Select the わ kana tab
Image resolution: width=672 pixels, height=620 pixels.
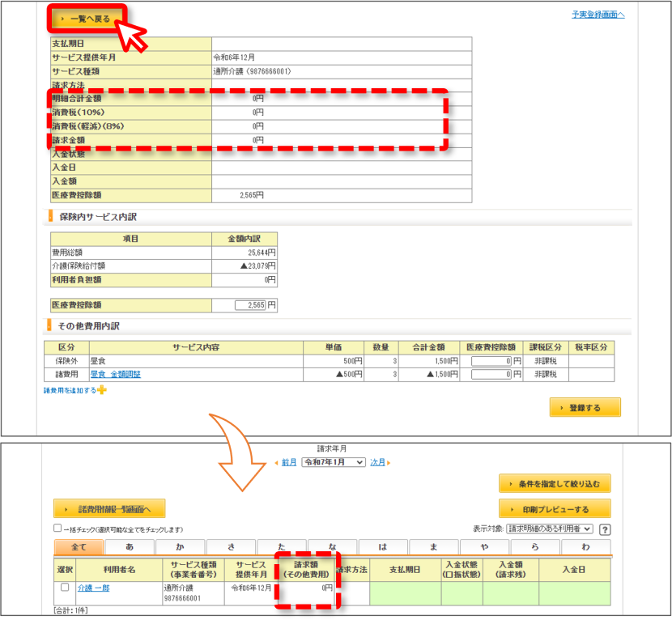coord(585,547)
